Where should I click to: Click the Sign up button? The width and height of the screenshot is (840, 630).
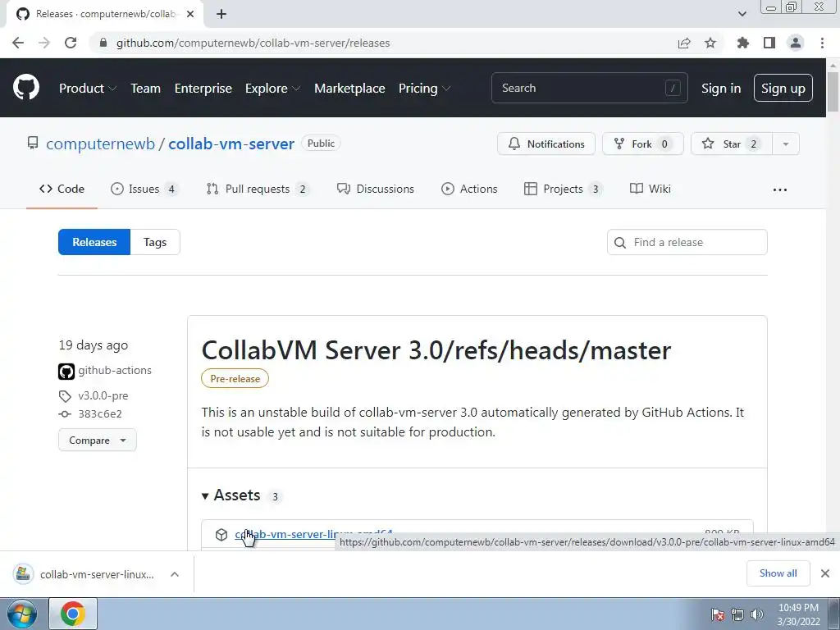(783, 88)
